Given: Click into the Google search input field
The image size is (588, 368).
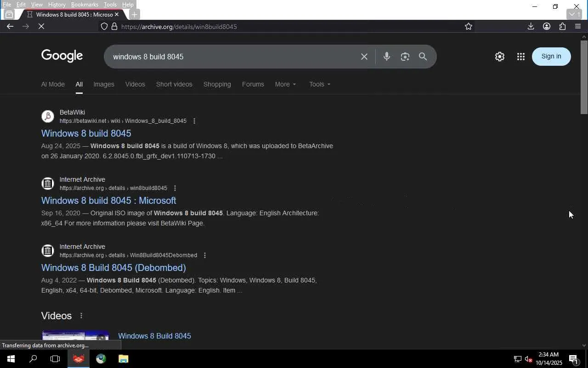Looking at the screenshot, I should pyautogui.click(x=232, y=57).
